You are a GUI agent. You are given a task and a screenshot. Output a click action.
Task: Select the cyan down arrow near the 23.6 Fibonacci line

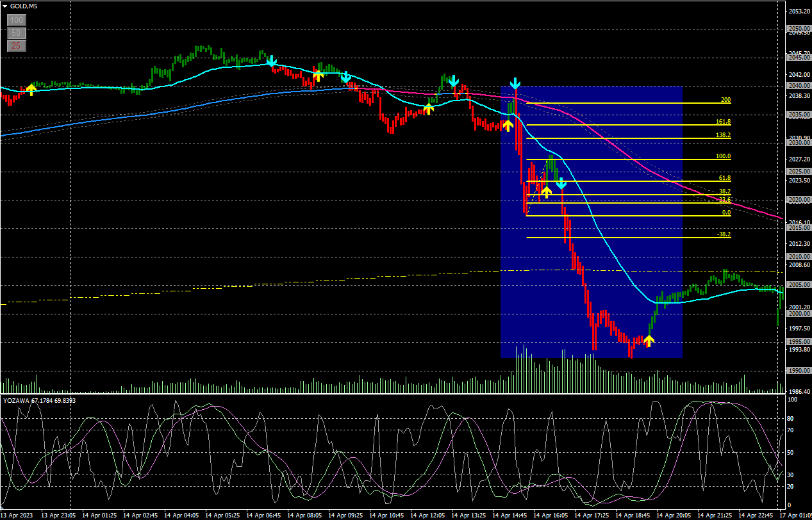pos(561,184)
